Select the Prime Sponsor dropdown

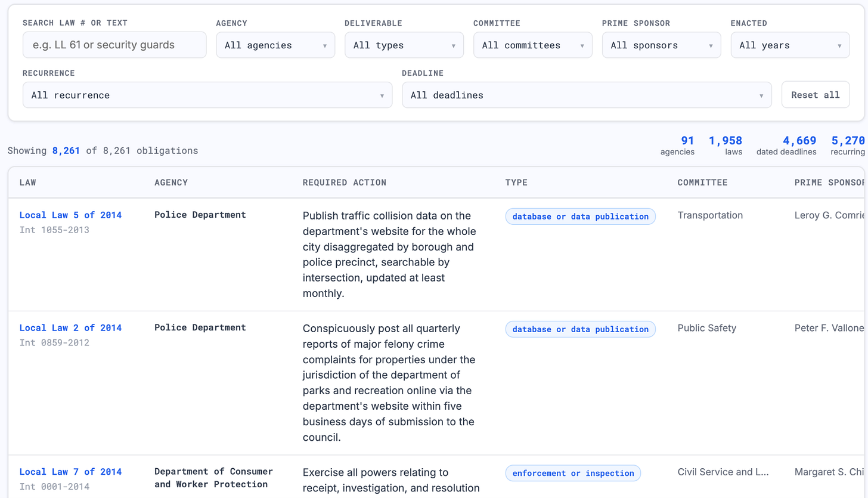pos(662,45)
